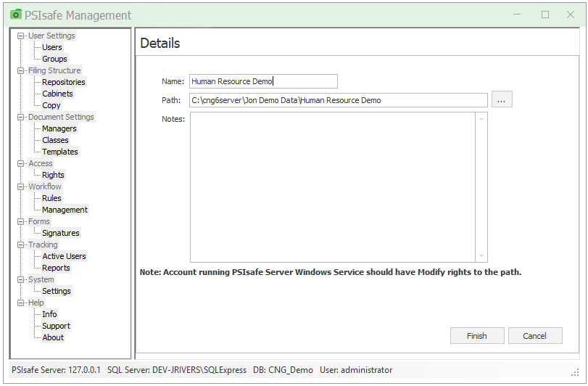
Task: Select Management under Workflow
Action: tap(65, 210)
